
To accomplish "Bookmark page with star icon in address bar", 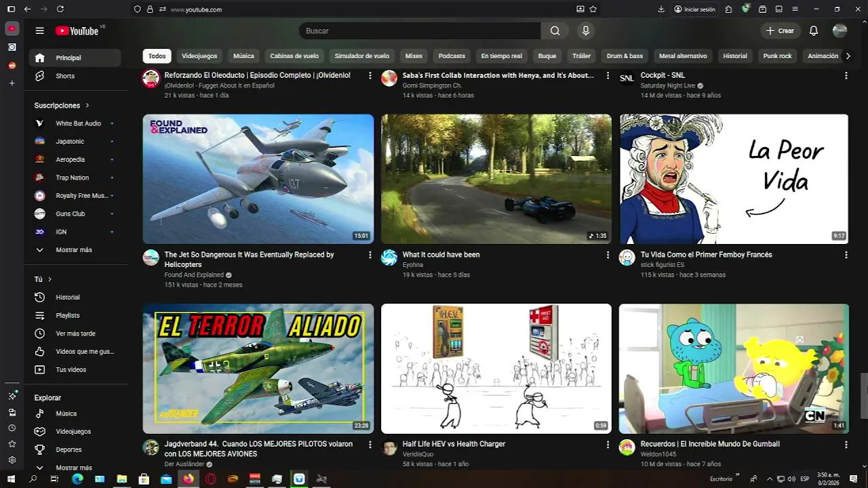I will point(593,9).
